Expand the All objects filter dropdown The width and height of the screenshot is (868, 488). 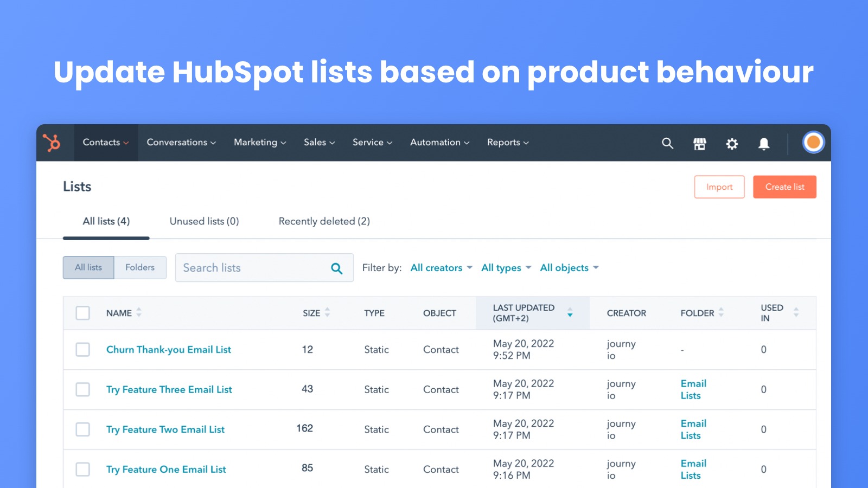[569, 268]
